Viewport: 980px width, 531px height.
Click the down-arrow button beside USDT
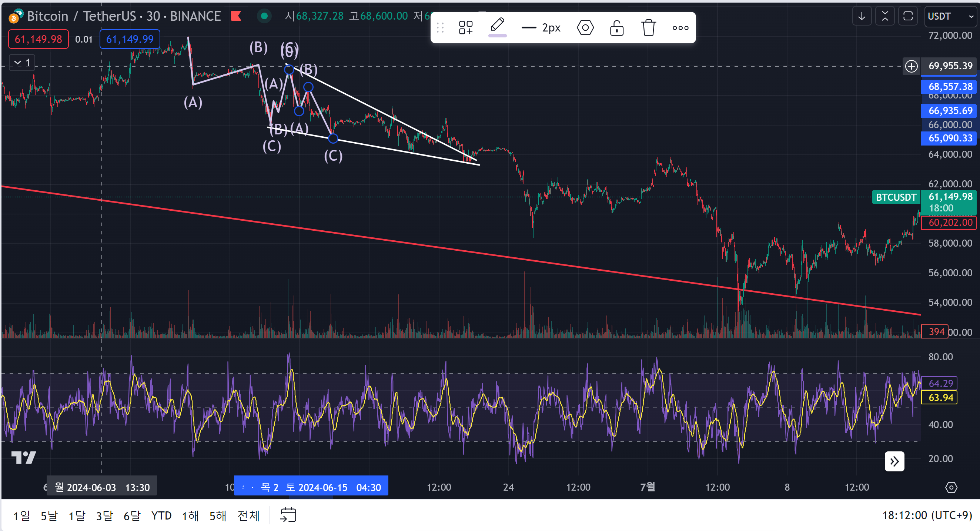pyautogui.click(x=862, y=16)
